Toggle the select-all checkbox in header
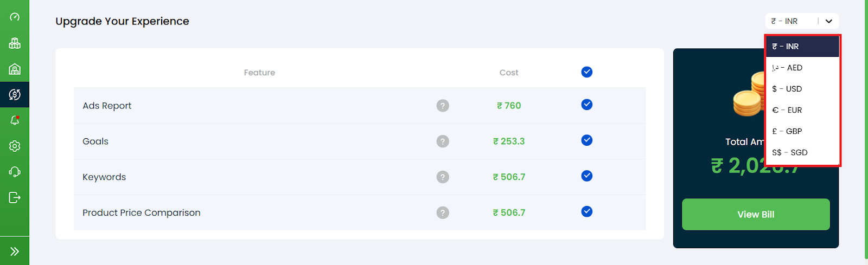Viewport: 868px width, 265px height. coord(586,72)
